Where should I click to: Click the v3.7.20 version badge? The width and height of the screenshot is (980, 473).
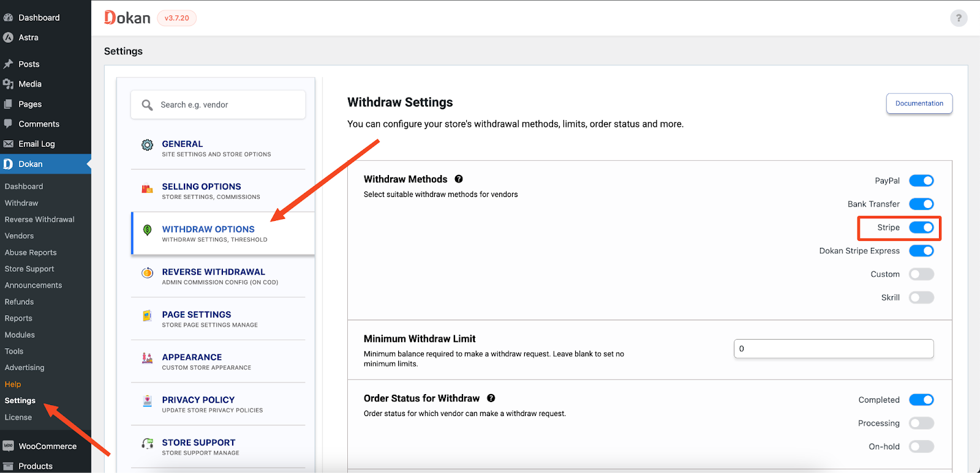177,18
